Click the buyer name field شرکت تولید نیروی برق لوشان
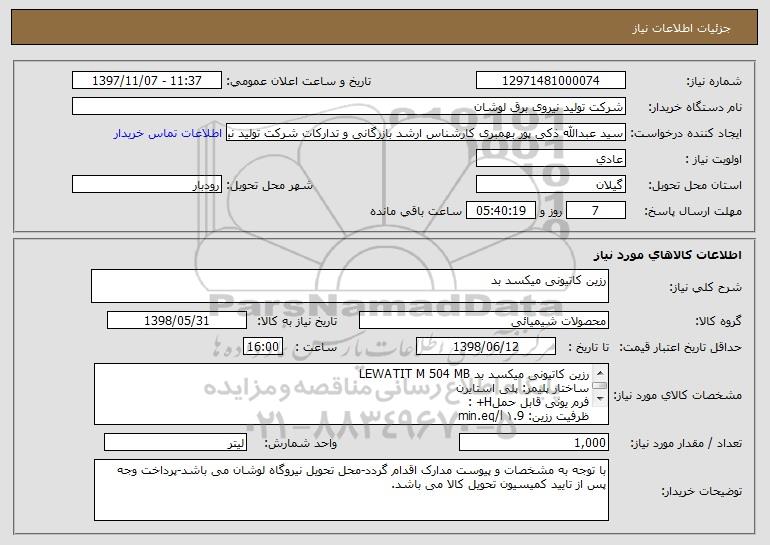The height and width of the screenshot is (545, 770). 349,107
